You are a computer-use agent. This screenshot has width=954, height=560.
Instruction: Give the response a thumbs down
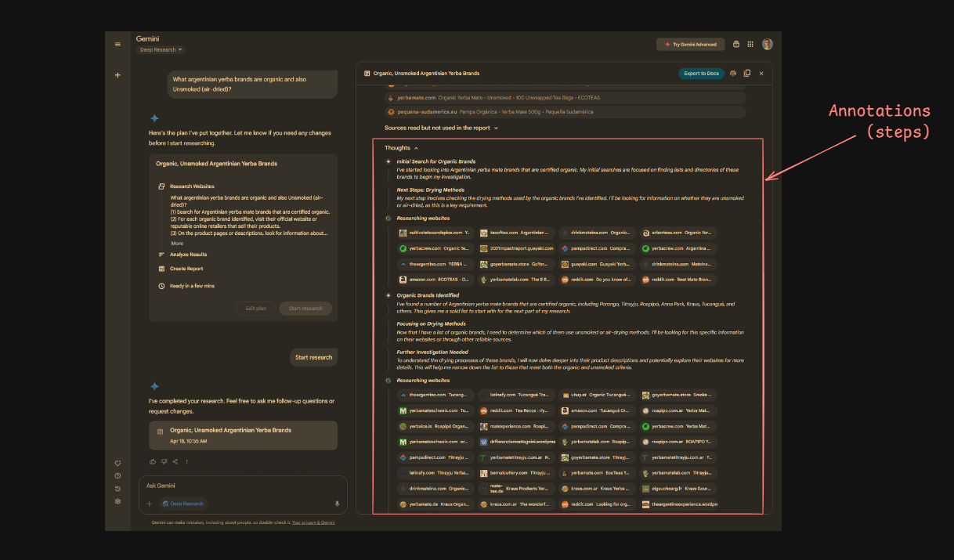click(164, 461)
